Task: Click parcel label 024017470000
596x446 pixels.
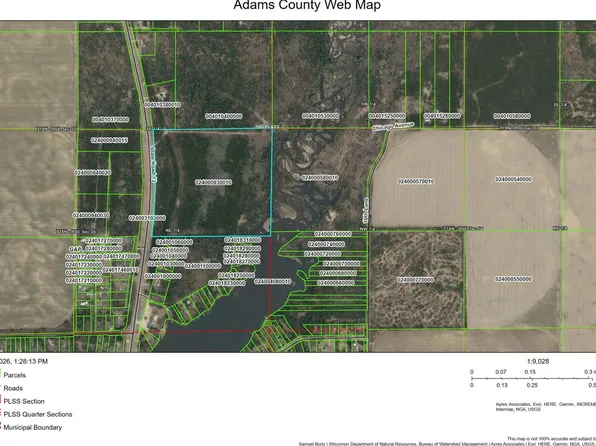Action: (121, 257)
